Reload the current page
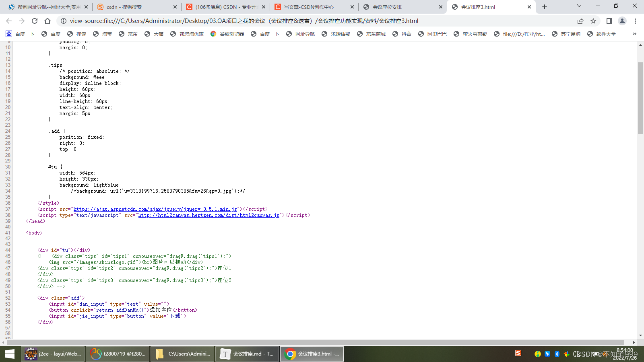The height and width of the screenshot is (362, 644). tap(35, 21)
